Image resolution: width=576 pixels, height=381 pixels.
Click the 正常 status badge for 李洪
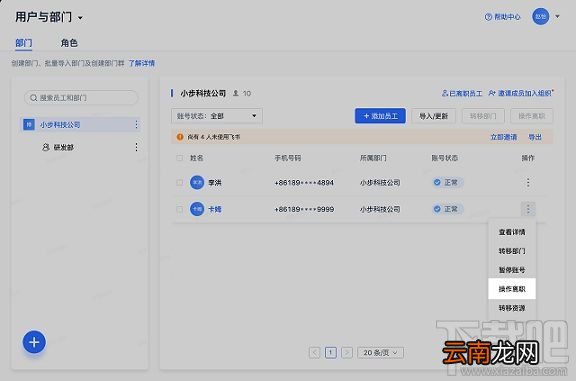point(447,183)
